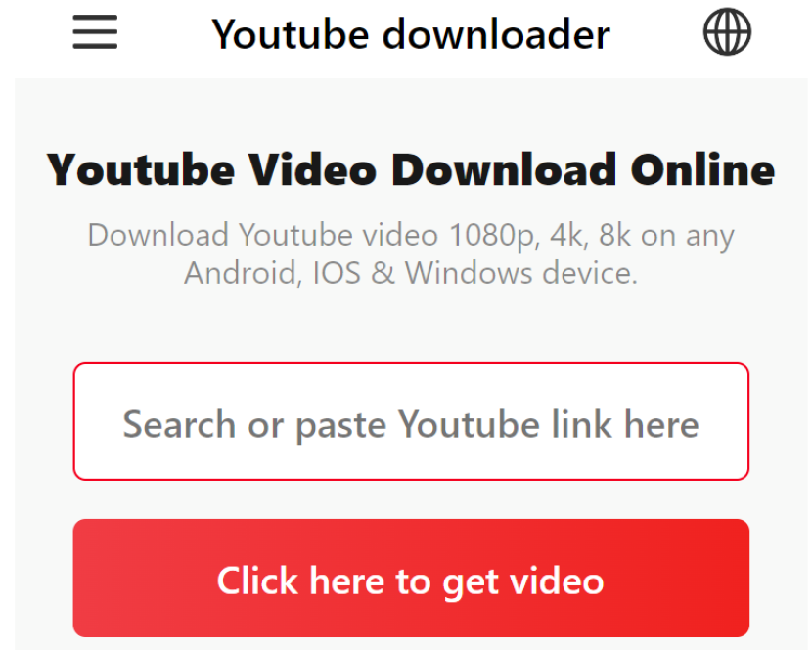The image size is (812, 650).
Task: Start download via Click here to get video
Action: click(411, 578)
